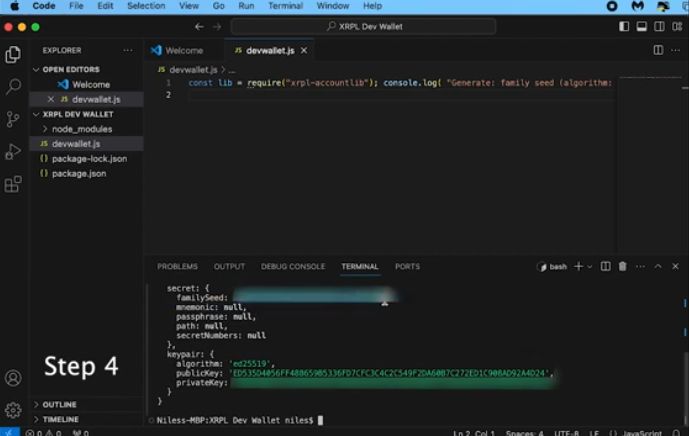Open the Accounts menu icon
This screenshot has height=436, width=689.
click(x=13, y=378)
